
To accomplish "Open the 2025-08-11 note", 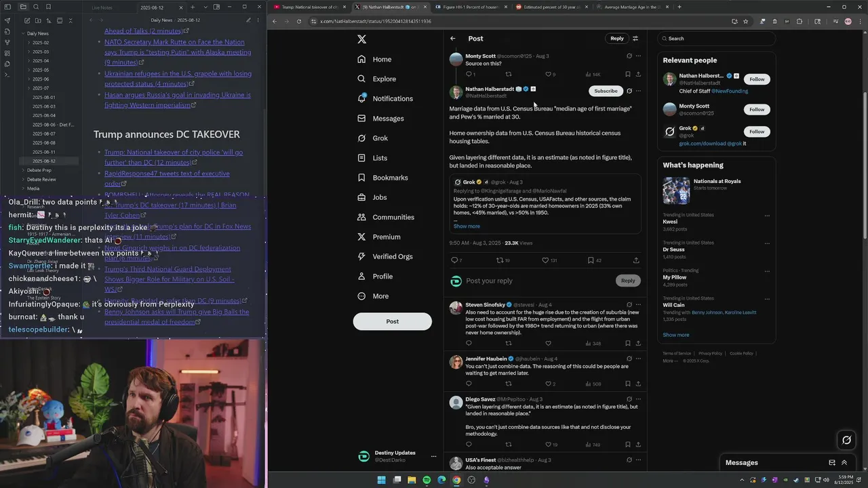I will [x=43, y=152].
